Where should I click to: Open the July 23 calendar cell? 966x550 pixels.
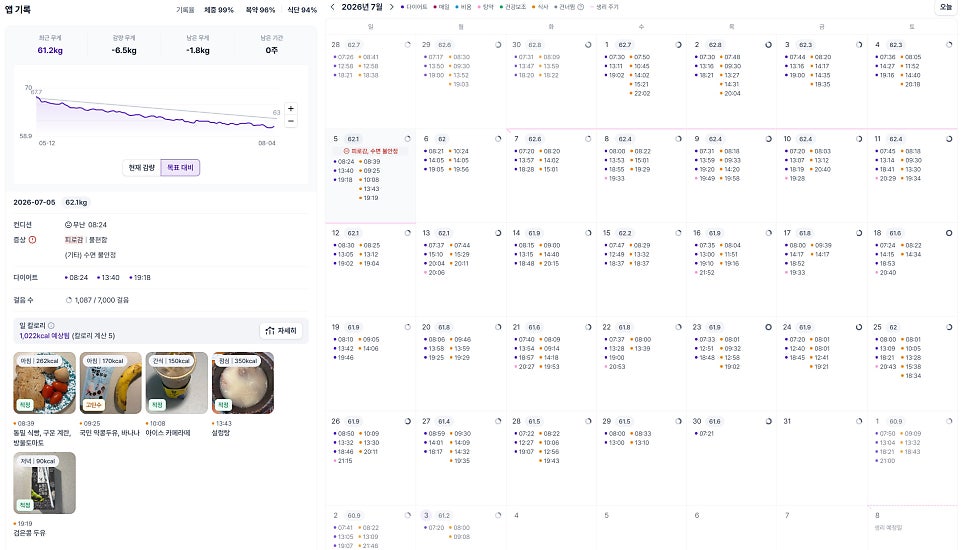tap(731, 364)
